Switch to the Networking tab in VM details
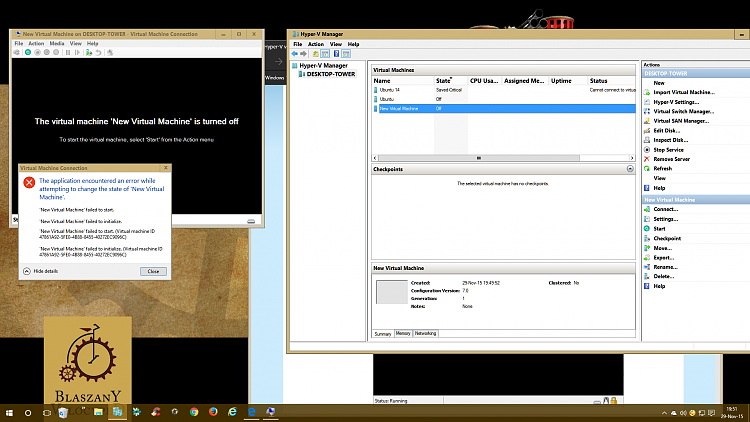 [x=425, y=333]
